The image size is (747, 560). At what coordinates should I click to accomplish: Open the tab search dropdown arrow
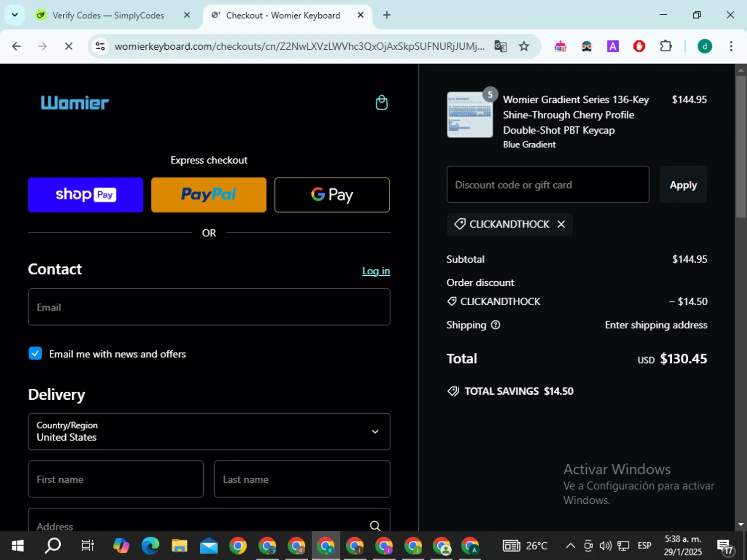tap(15, 15)
